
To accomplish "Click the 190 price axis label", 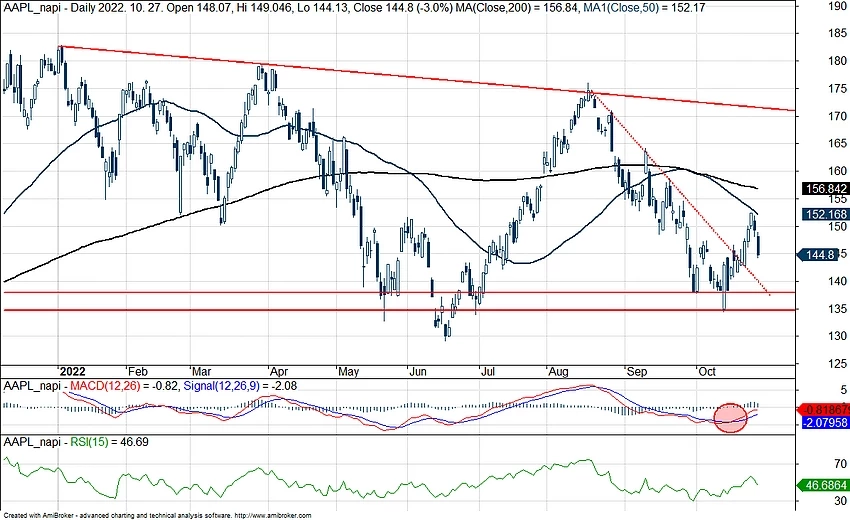I will coord(838,6).
